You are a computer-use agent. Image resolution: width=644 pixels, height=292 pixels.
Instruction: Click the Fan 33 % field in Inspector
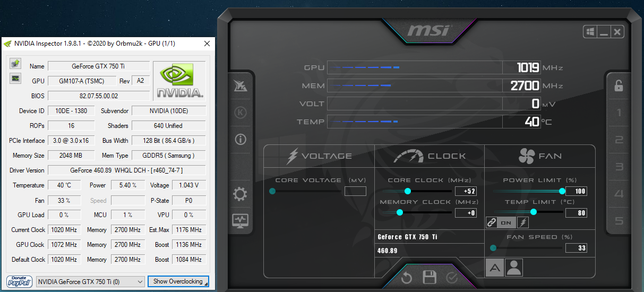coord(64,201)
